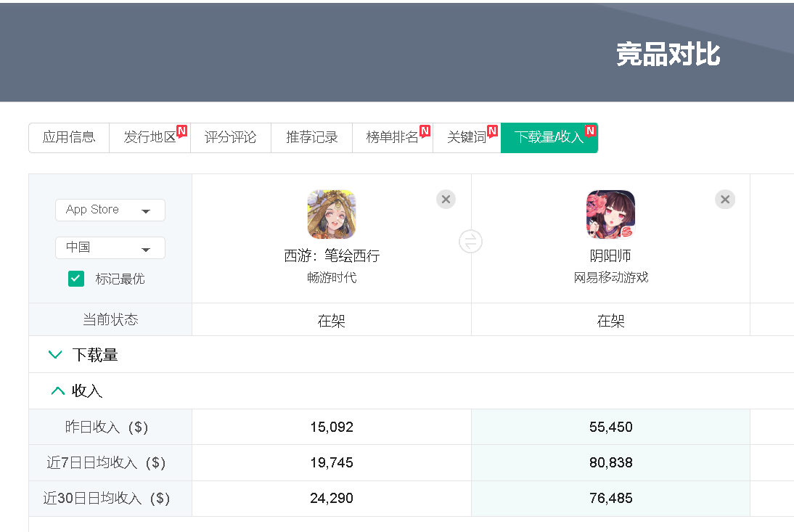Switch to the 发行地区 tab
Image resolution: width=794 pixels, height=532 pixels.
point(150,138)
